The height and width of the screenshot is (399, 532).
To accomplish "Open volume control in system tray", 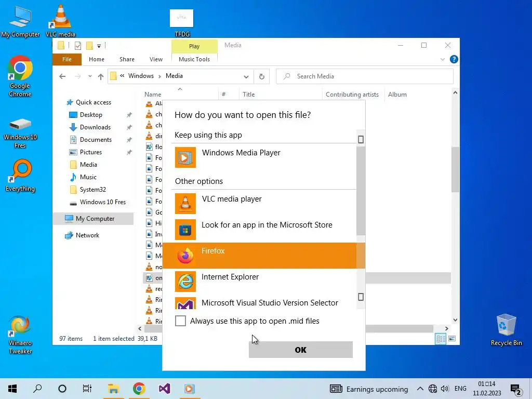I will [x=445, y=389].
